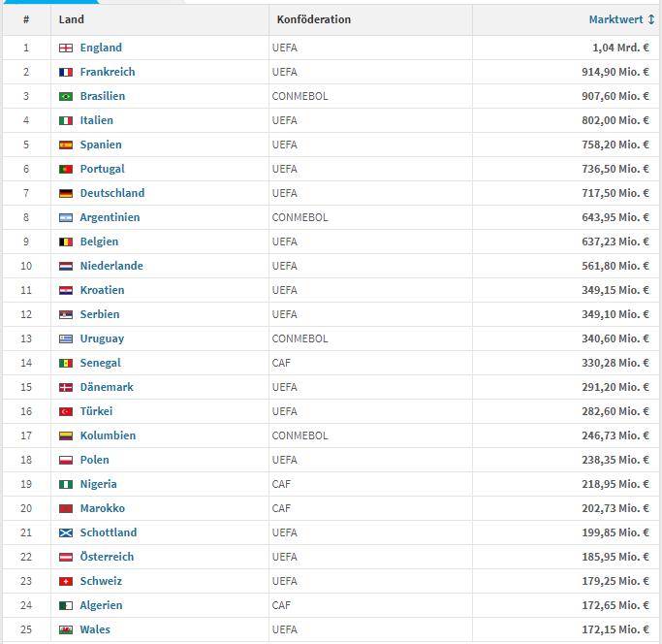Click the Scotland flag icon
Screen dimensions: 662x644
tap(66, 532)
